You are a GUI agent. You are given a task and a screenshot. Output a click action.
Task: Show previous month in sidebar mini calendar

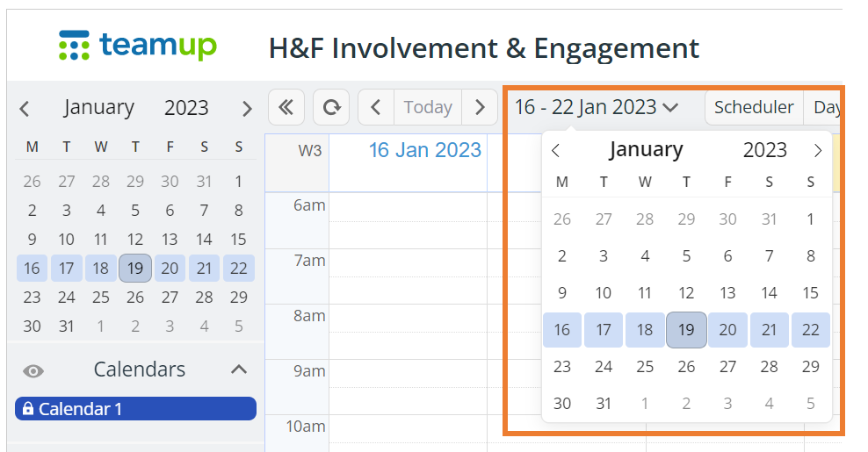click(x=24, y=109)
